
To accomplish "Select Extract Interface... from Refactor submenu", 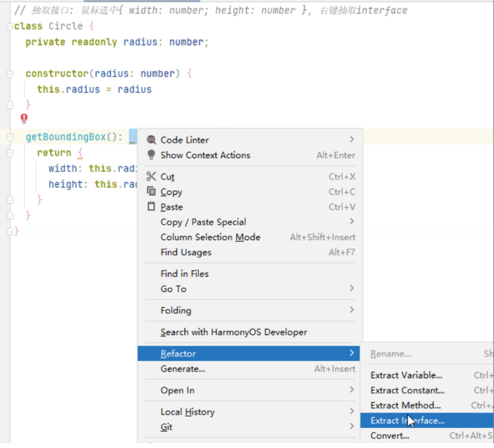I will click(x=407, y=420).
